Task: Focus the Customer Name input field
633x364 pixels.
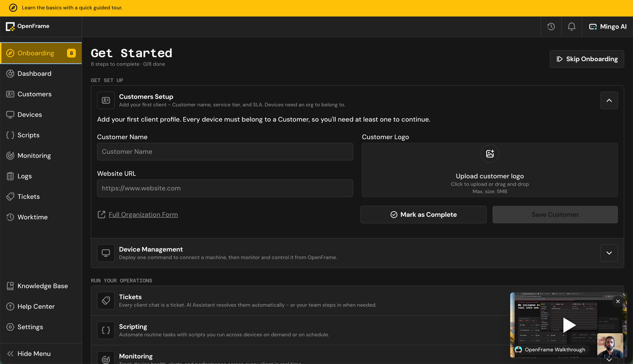Action: tap(225, 151)
